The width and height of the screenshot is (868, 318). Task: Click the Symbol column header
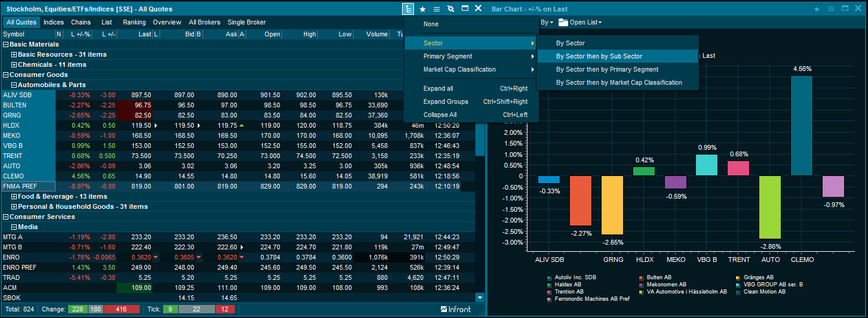(28, 34)
